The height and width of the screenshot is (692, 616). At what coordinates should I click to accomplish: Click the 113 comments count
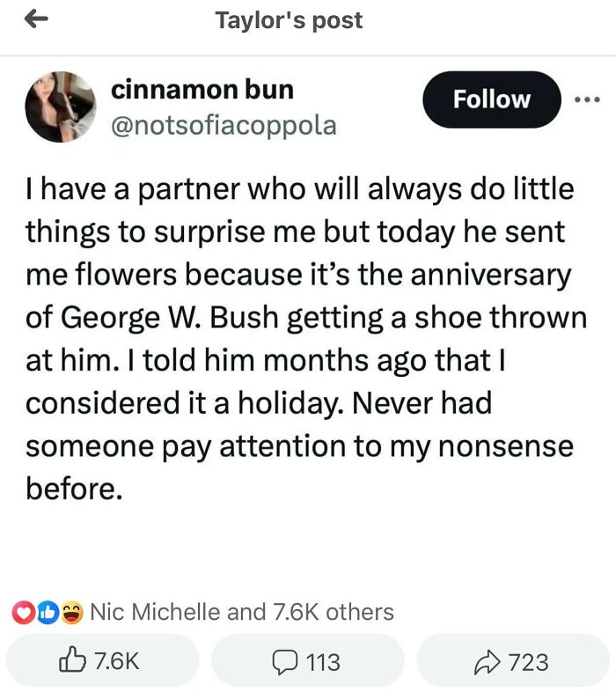click(321, 660)
